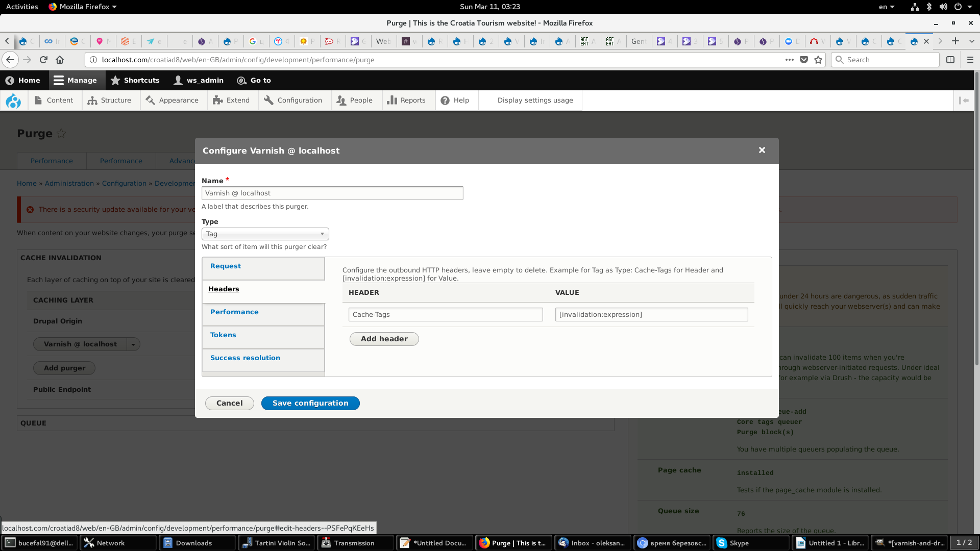The image size is (980, 551).
Task: Click the Drupal logo icon
Action: pos(13,101)
